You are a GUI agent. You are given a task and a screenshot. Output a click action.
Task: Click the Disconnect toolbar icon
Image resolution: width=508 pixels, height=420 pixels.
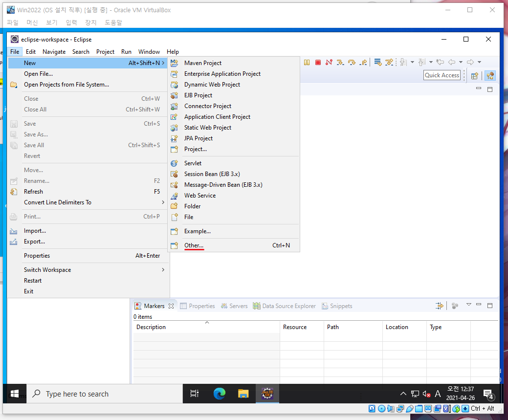click(329, 62)
